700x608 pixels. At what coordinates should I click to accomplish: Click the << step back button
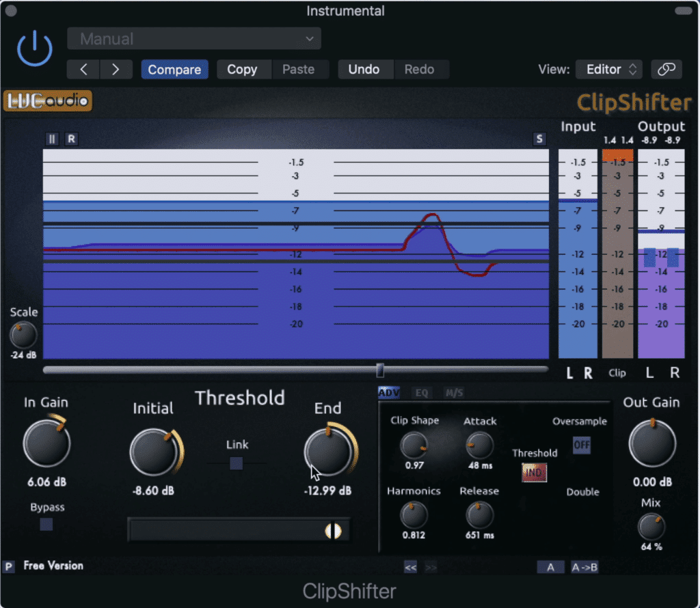click(410, 568)
